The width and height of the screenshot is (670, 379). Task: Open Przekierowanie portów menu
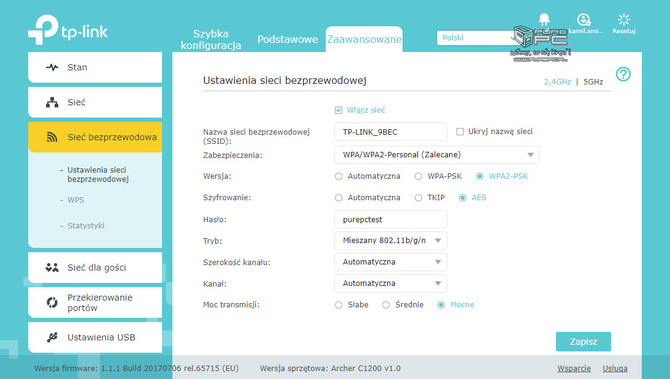pyautogui.click(x=95, y=303)
